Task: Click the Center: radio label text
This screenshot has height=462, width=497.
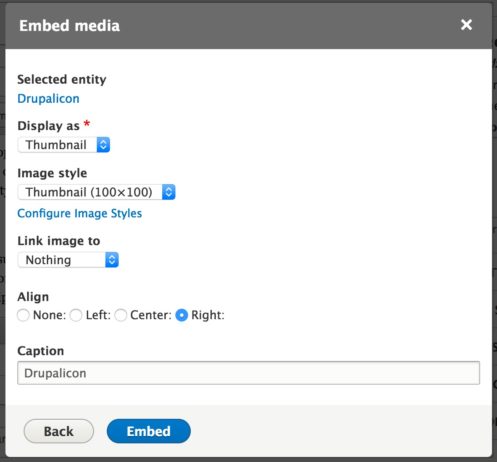Action: [x=151, y=315]
